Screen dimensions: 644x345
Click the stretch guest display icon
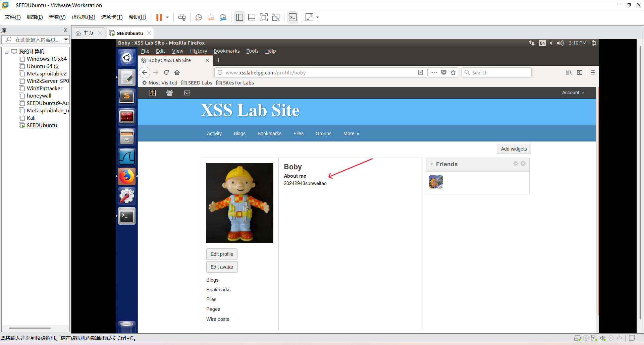[x=309, y=17]
